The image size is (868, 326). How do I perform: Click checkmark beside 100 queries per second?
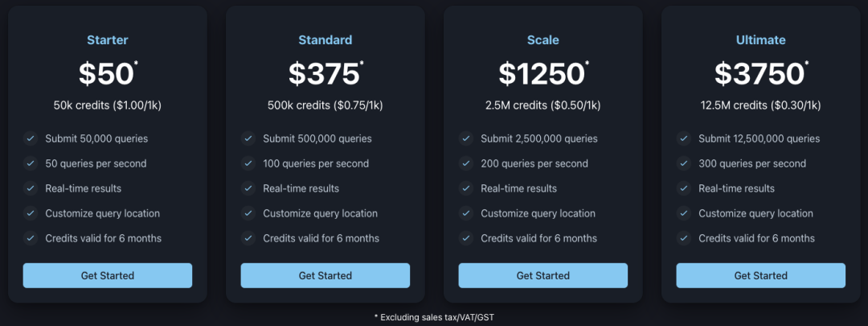click(x=248, y=163)
